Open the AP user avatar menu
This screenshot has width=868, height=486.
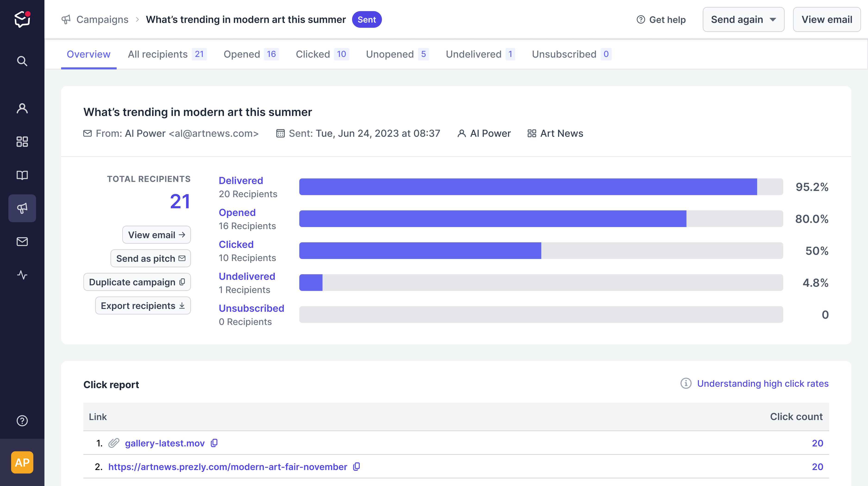22,462
